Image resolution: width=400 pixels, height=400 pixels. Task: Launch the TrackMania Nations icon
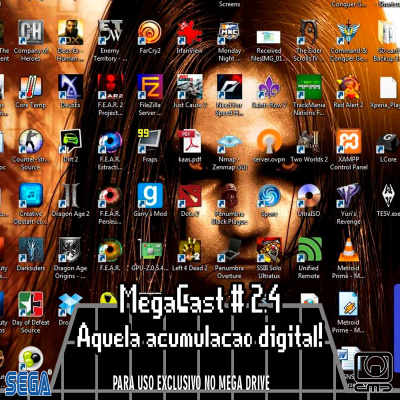(x=309, y=87)
